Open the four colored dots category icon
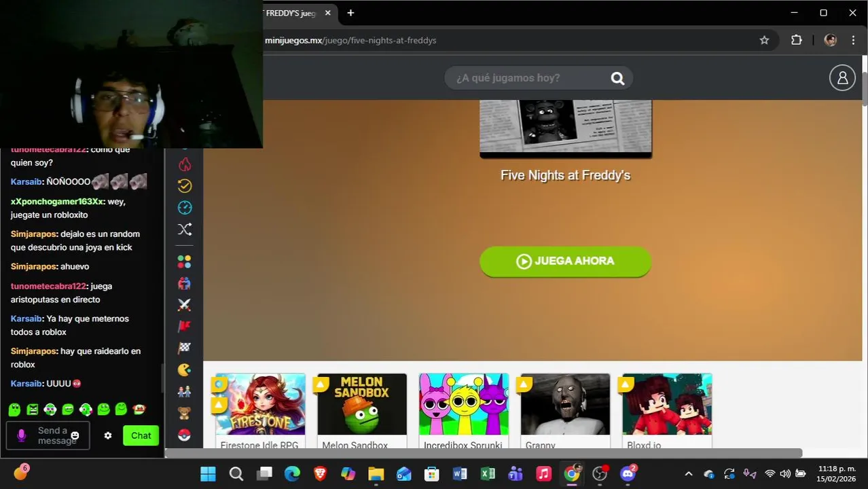The width and height of the screenshot is (868, 489). [x=184, y=261]
